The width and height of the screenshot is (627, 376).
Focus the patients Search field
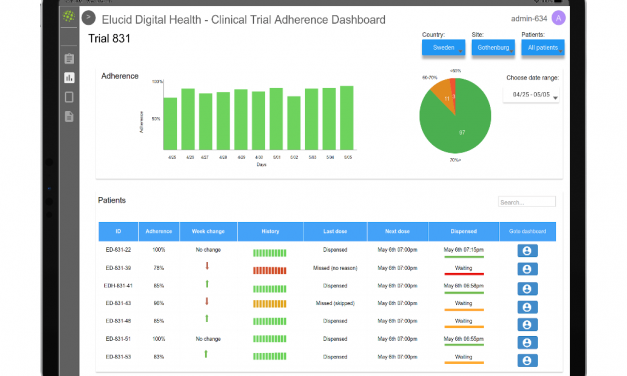pos(527,202)
